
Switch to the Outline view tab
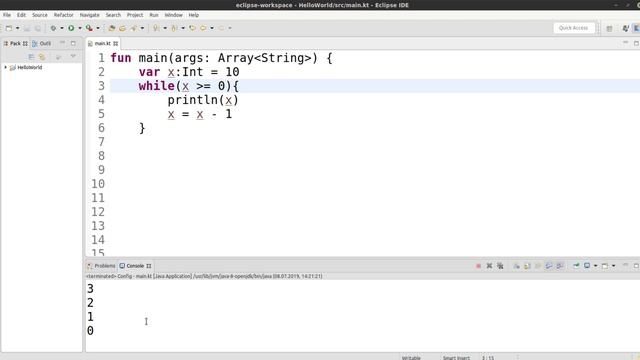pyautogui.click(x=42, y=43)
